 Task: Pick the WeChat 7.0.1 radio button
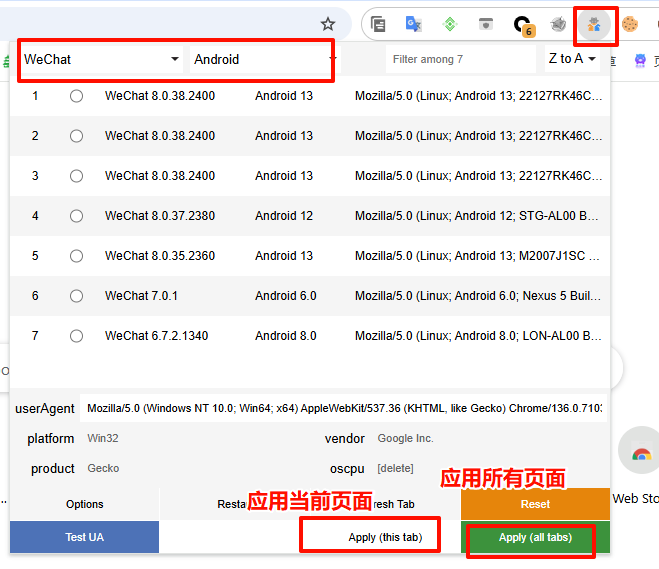[x=76, y=296]
